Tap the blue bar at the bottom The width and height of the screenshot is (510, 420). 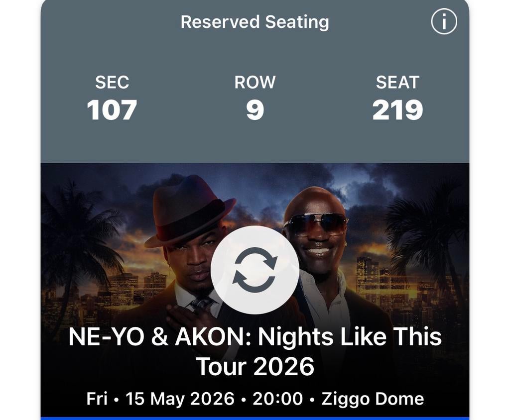[255, 417]
